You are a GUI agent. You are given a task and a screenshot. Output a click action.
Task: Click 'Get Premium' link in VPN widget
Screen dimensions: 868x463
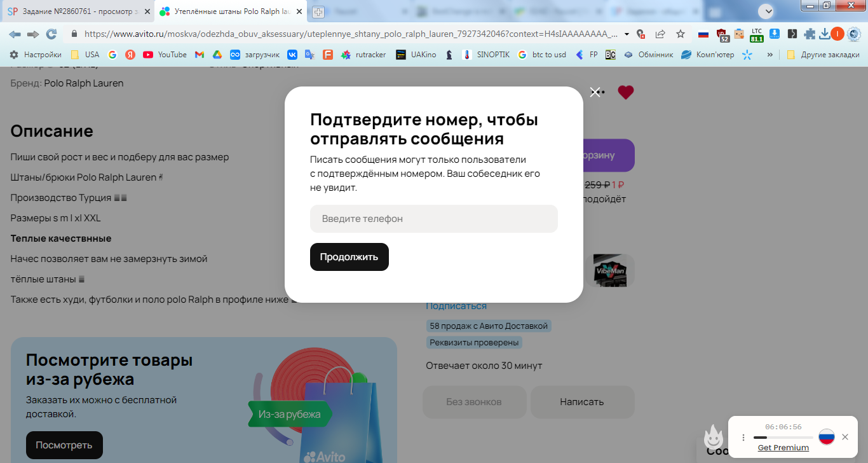pos(783,448)
